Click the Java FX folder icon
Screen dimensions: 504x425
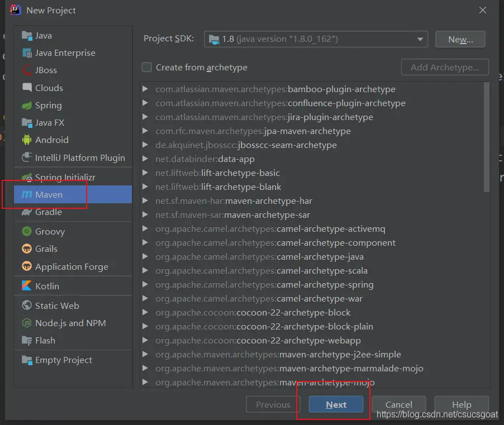pyautogui.click(x=27, y=123)
